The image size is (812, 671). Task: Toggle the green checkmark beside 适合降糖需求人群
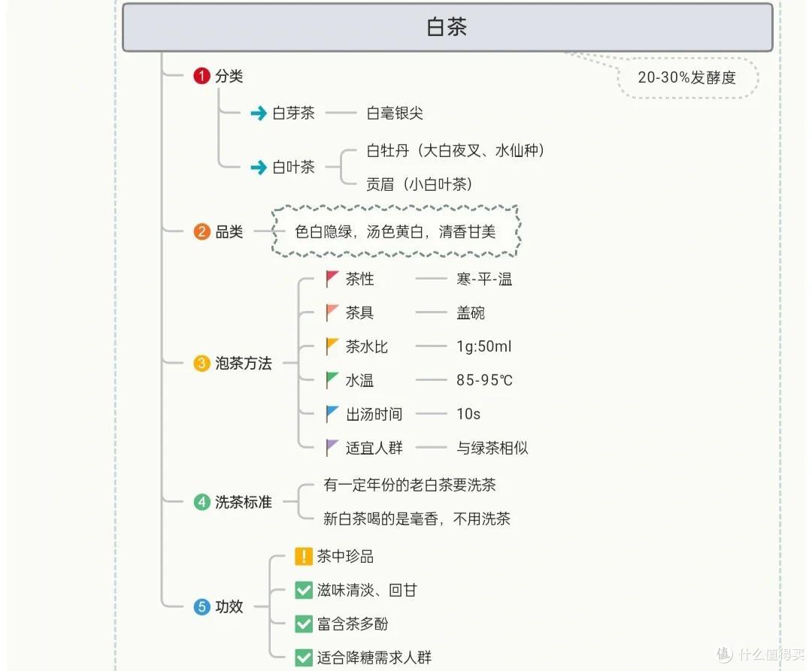click(x=304, y=657)
